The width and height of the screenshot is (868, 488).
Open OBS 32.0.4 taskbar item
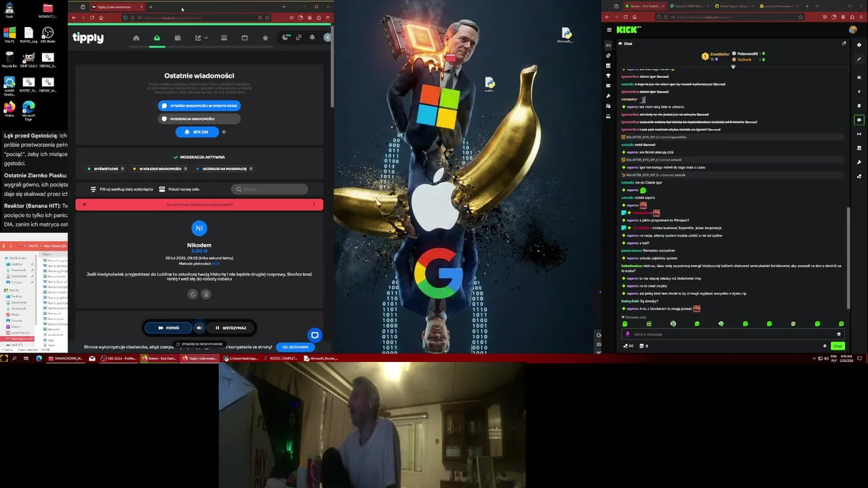tap(119, 358)
